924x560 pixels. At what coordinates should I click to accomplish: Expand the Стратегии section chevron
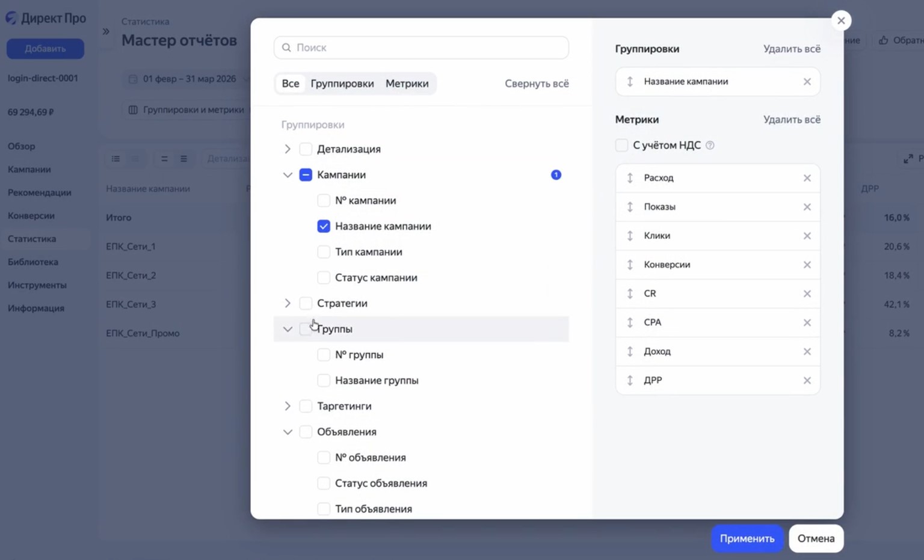tap(288, 304)
